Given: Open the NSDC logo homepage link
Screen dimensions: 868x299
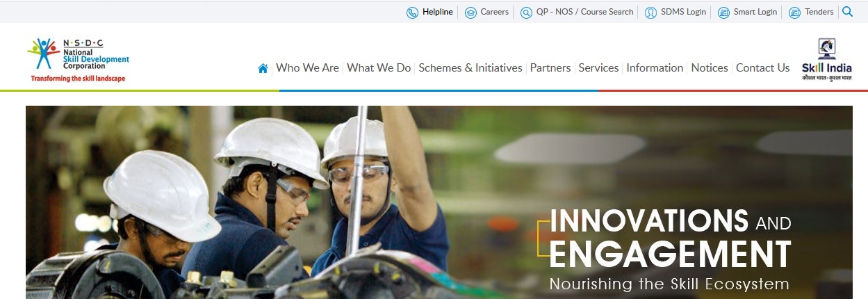Looking at the screenshot, I should 79,60.
